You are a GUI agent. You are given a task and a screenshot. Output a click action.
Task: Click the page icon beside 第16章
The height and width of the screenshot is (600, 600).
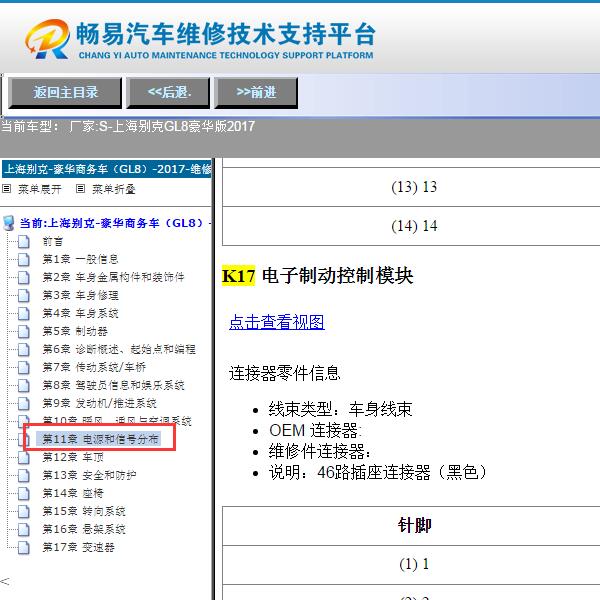click(x=24, y=529)
